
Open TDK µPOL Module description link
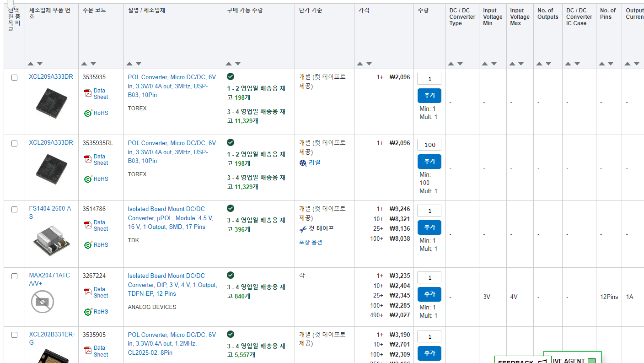pos(170,218)
